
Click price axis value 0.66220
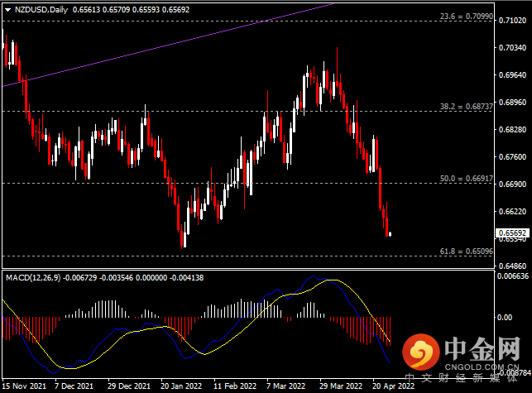tap(512, 212)
